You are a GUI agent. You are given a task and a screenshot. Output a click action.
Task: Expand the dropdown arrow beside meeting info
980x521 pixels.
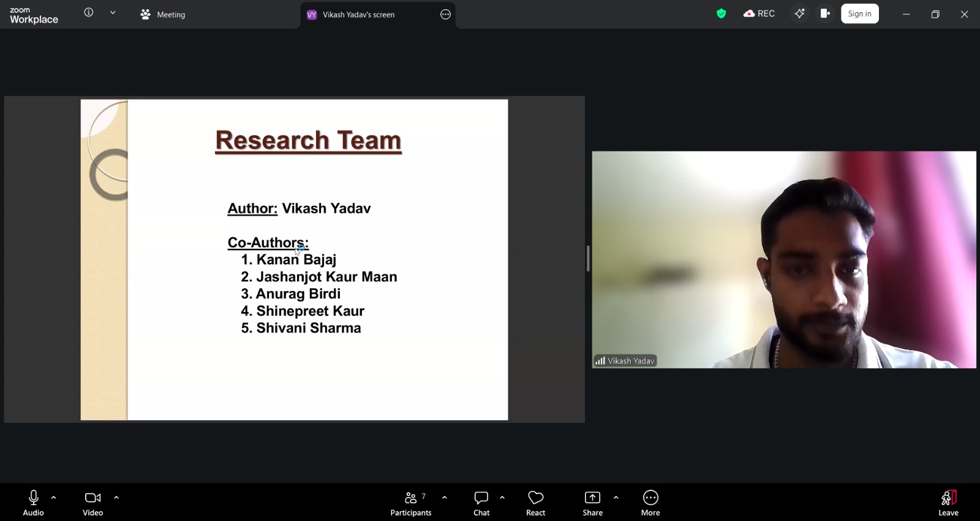click(113, 13)
